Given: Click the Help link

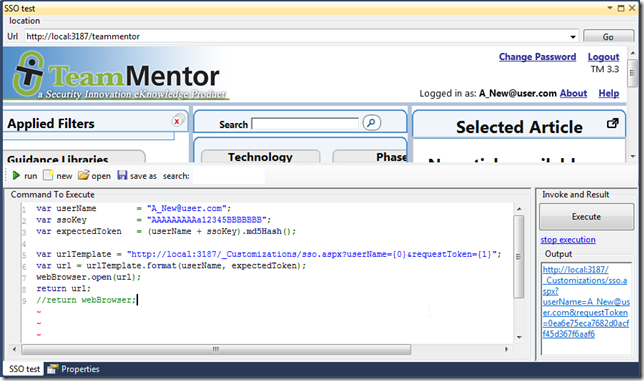Looking at the screenshot, I should pos(609,93).
